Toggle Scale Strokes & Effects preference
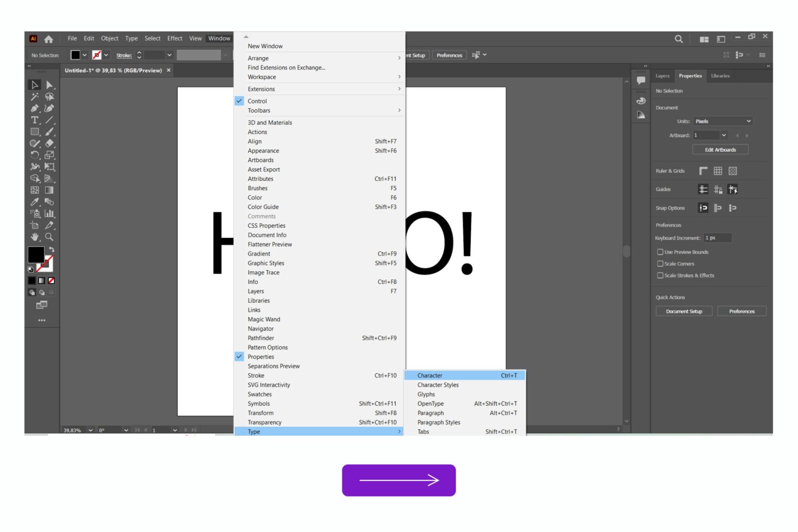This screenshot has height=532, width=798. [x=660, y=275]
